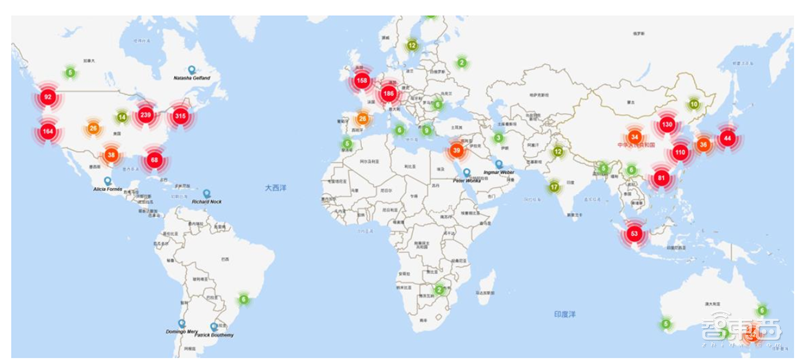Open the green 2 cluster in southern Africa
The height and width of the screenshot is (364, 800).
[439, 290]
